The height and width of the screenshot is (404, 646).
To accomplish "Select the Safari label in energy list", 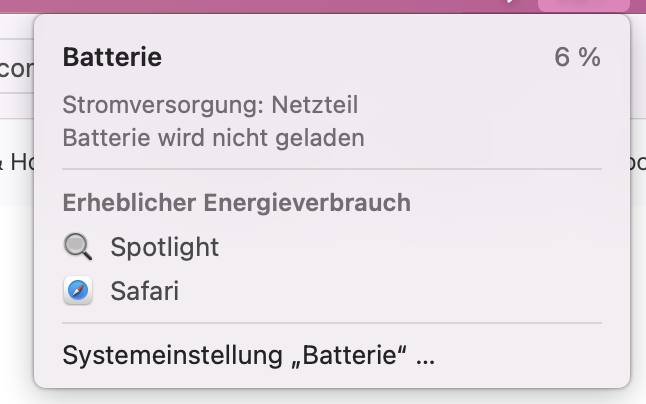I will [x=144, y=292].
